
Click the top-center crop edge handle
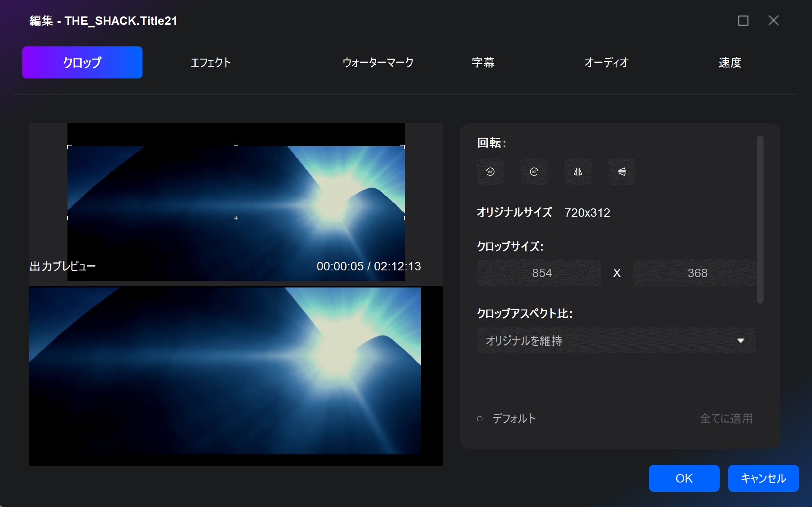click(x=236, y=145)
